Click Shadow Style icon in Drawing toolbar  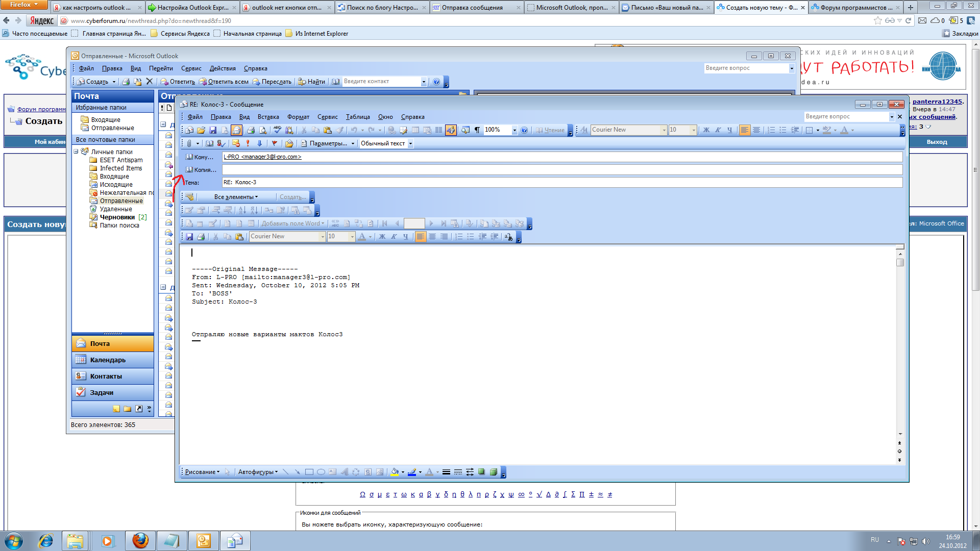(481, 472)
